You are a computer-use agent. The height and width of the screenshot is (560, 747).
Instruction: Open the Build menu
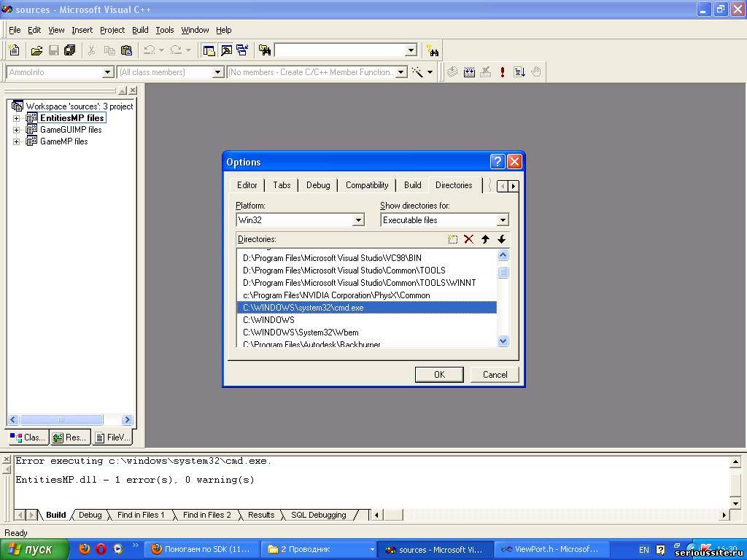pos(140,30)
